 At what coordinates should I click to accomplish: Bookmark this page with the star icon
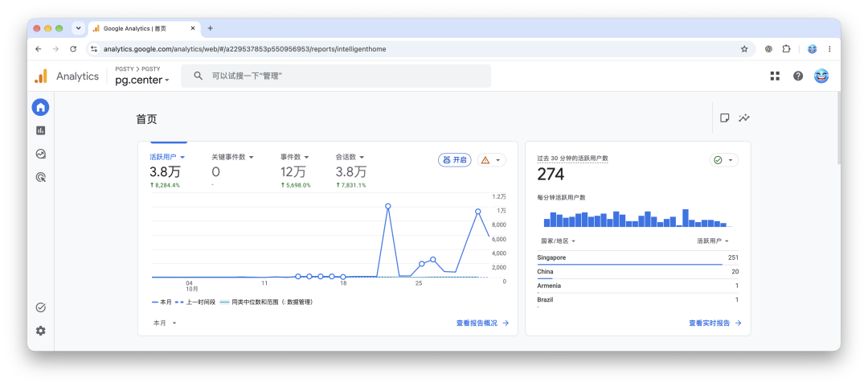pos(744,49)
